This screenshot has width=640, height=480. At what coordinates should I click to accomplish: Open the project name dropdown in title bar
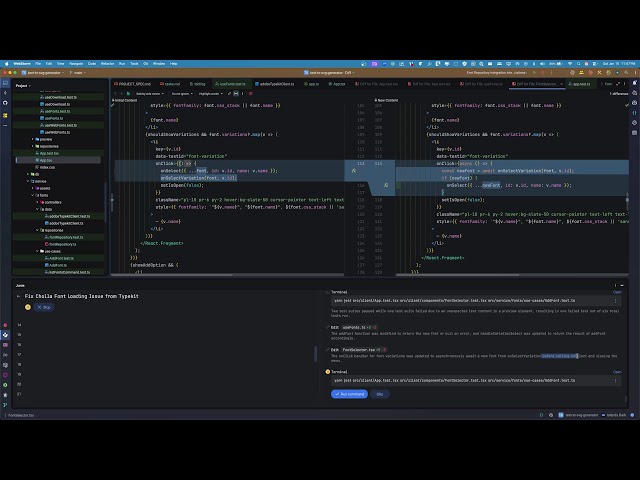pyautogui.click(x=43, y=73)
